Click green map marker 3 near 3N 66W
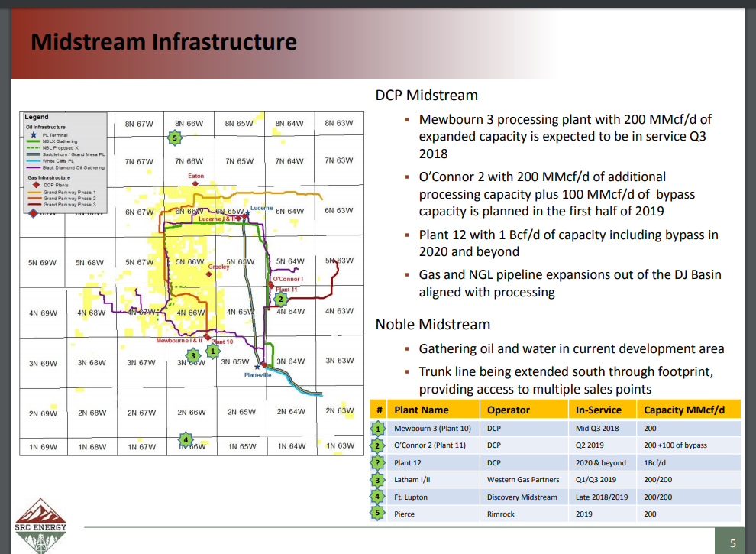 (x=193, y=356)
